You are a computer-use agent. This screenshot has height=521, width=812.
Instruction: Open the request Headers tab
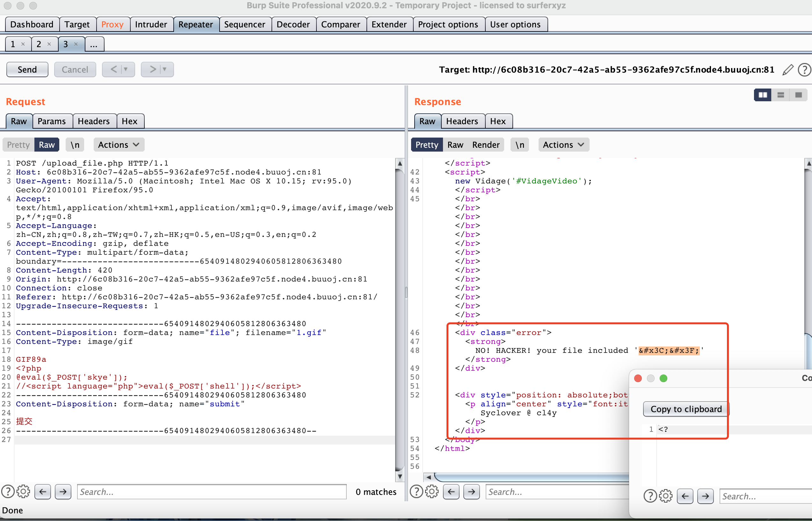[94, 121]
